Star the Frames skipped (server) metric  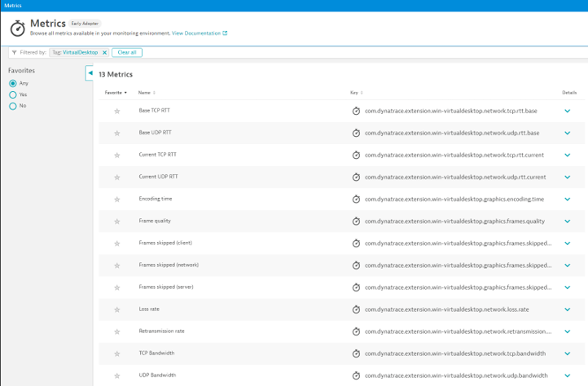pyautogui.click(x=117, y=287)
